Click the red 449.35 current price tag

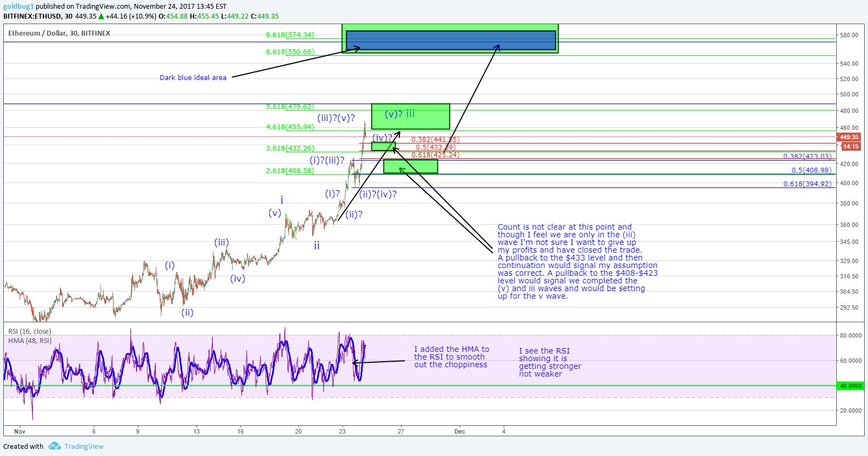click(x=849, y=137)
